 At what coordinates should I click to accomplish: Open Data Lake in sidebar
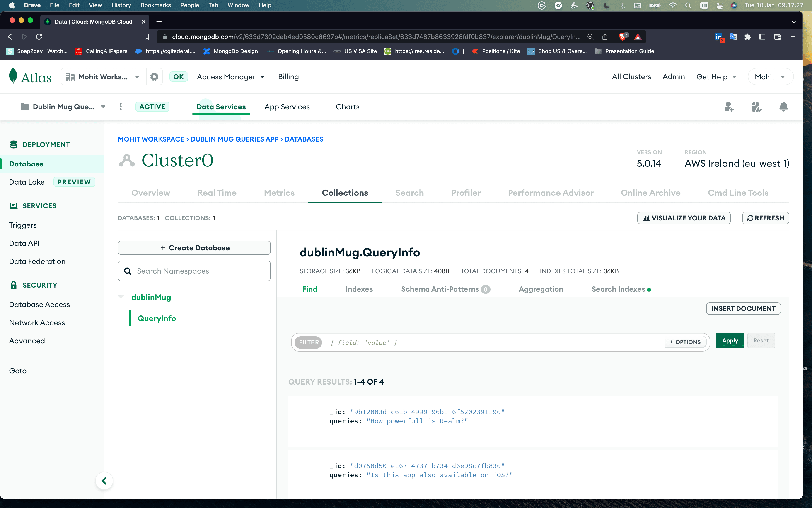(27, 182)
